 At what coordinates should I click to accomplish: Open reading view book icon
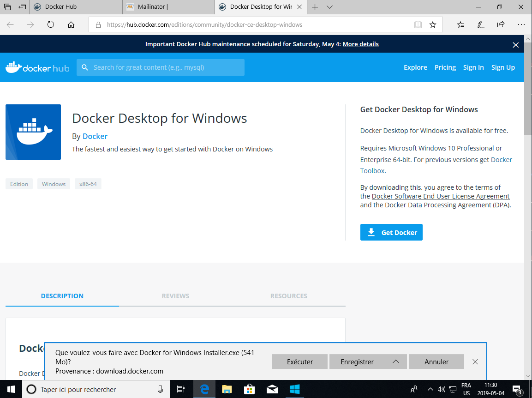(x=418, y=25)
